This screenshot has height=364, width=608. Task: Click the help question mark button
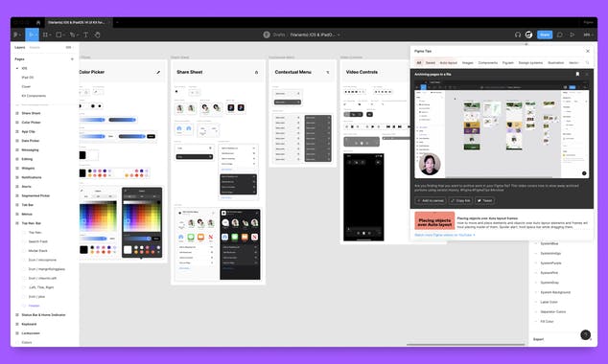(x=586, y=334)
